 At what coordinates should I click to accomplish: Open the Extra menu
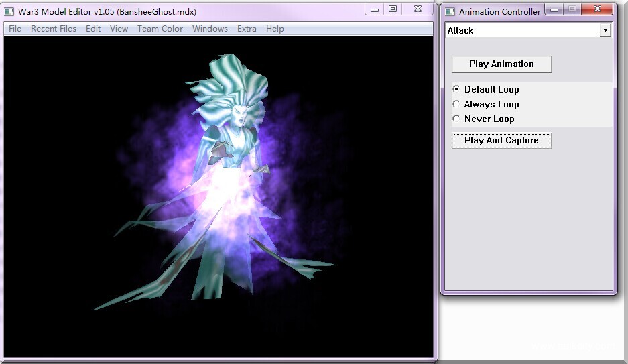point(247,29)
